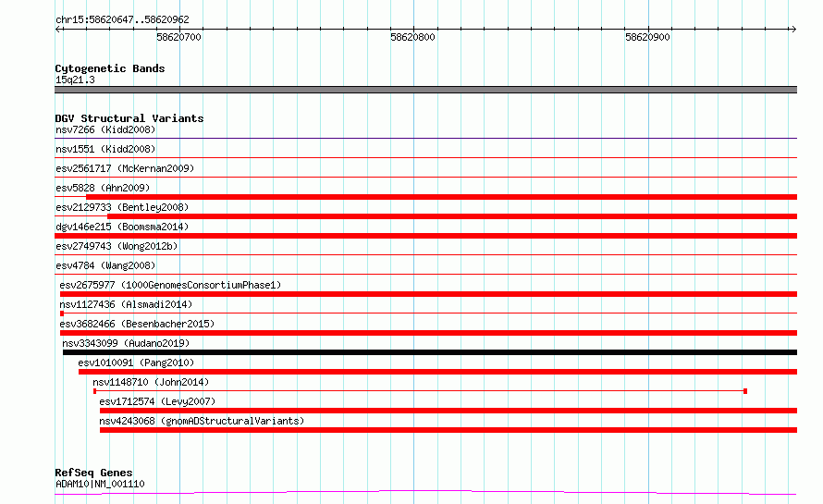Click the 58620800 ruler position label
The height and width of the screenshot is (504, 823).
412,37
